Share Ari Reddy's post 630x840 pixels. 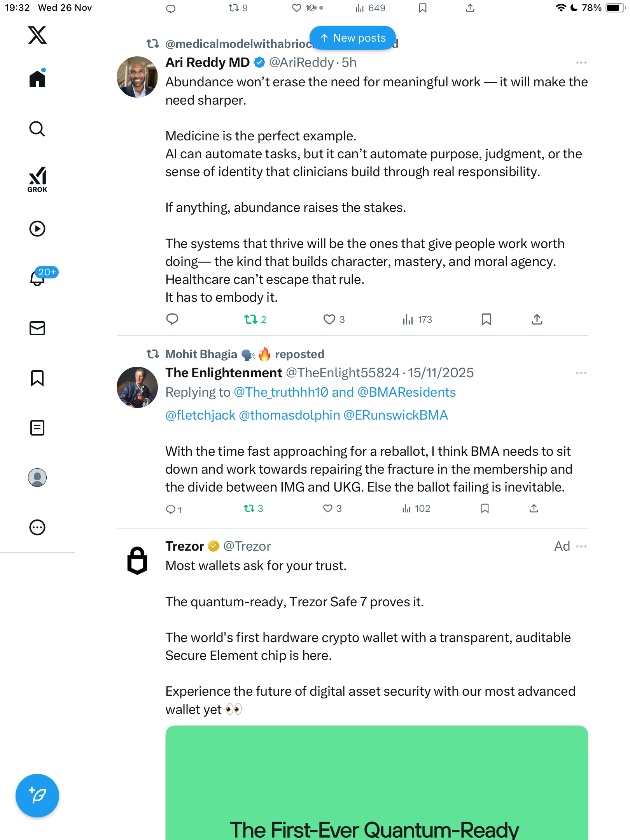537,319
